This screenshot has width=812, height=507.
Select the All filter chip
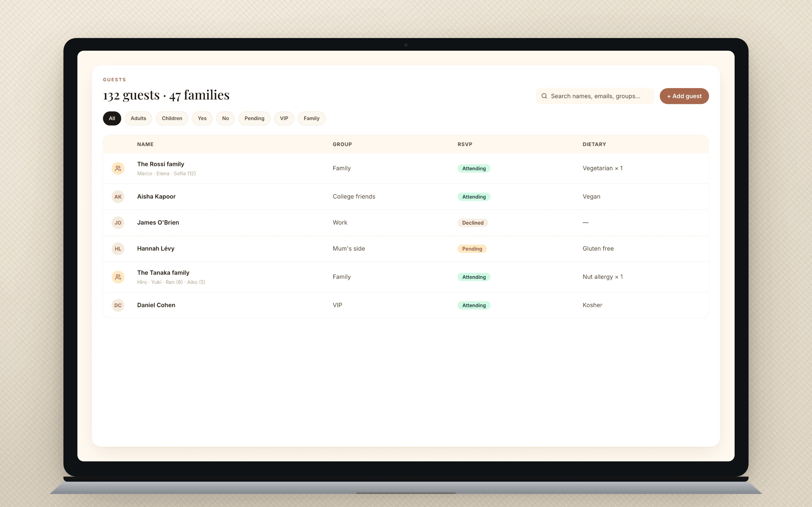112,119
